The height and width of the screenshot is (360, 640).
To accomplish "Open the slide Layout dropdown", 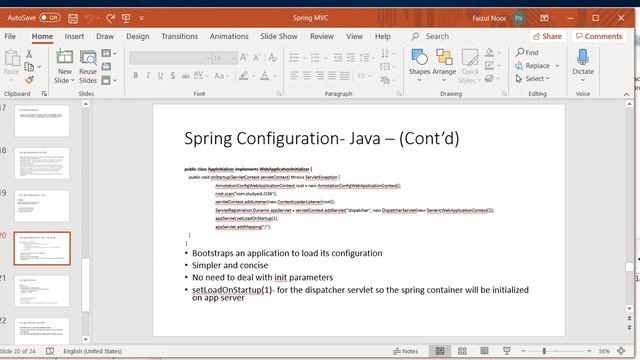I will coord(109,53).
